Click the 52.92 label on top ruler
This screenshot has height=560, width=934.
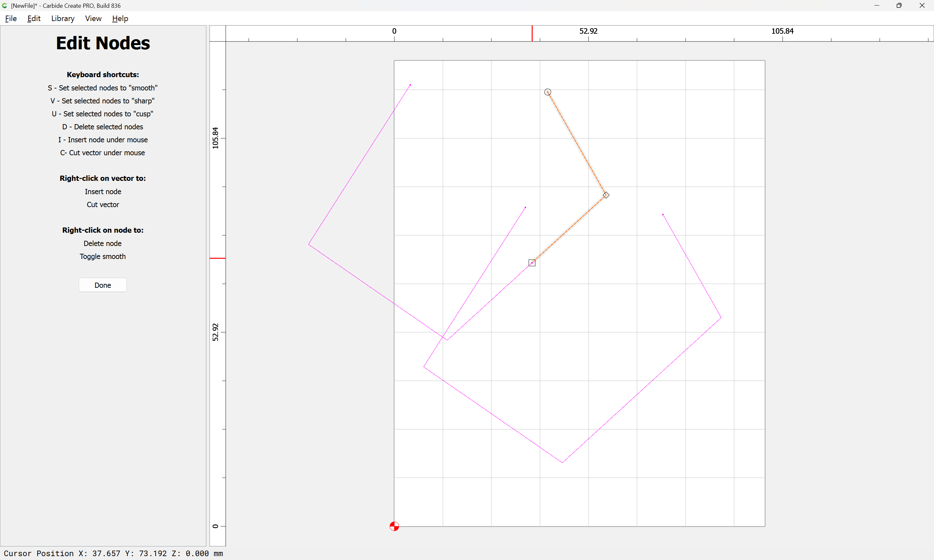(588, 31)
